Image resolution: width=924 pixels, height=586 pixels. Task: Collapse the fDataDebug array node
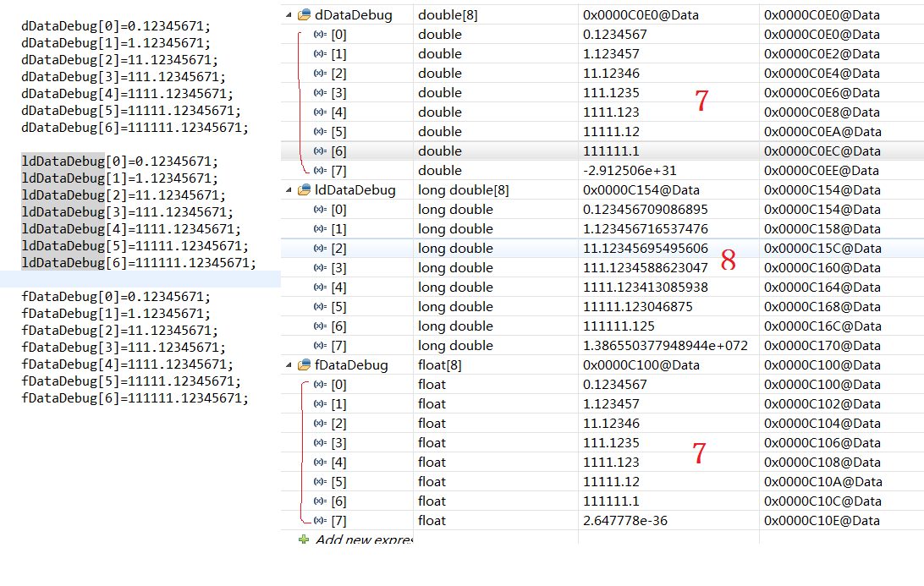pos(289,364)
